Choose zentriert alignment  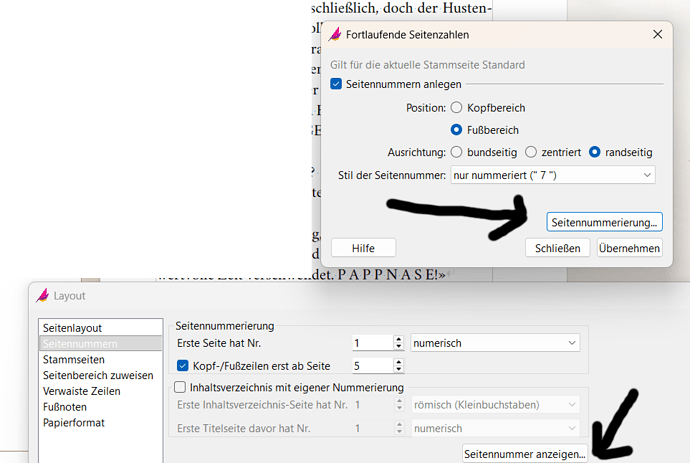point(531,152)
